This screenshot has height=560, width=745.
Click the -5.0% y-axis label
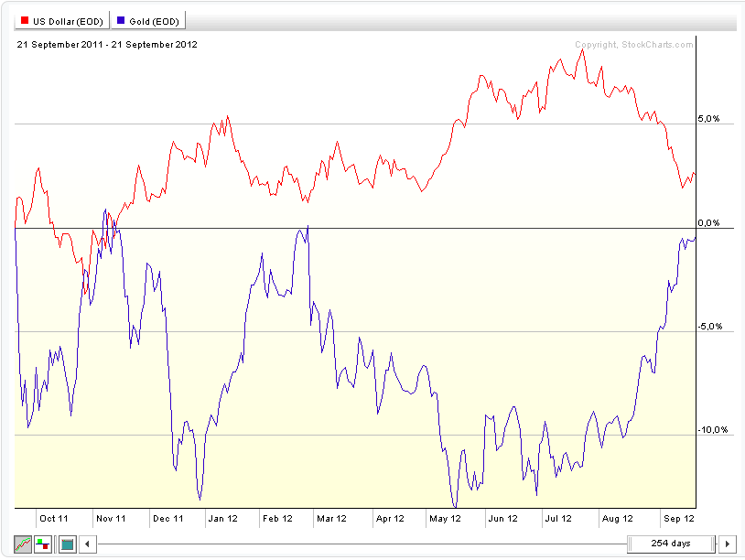pos(710,327)
